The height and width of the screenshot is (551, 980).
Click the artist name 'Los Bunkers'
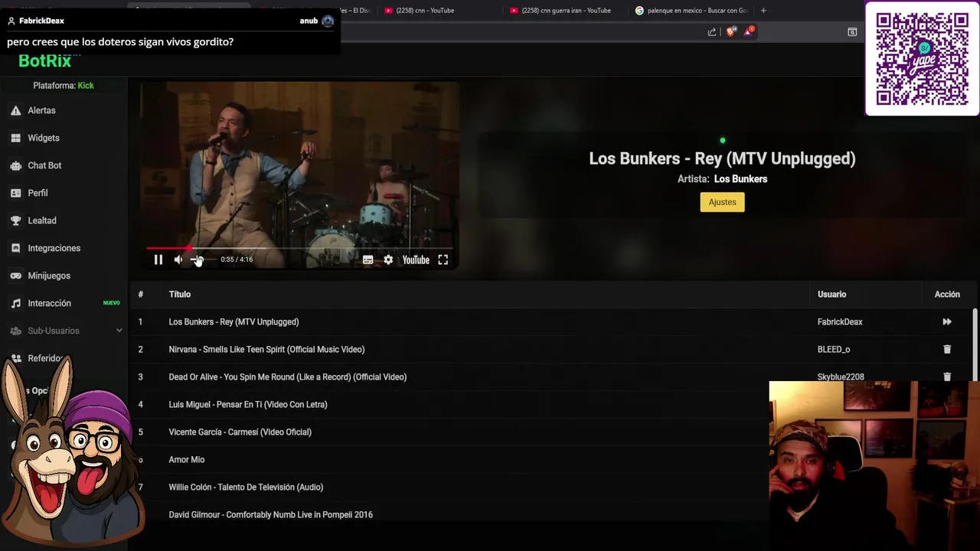pyautogui.click(x=740, y=179)
